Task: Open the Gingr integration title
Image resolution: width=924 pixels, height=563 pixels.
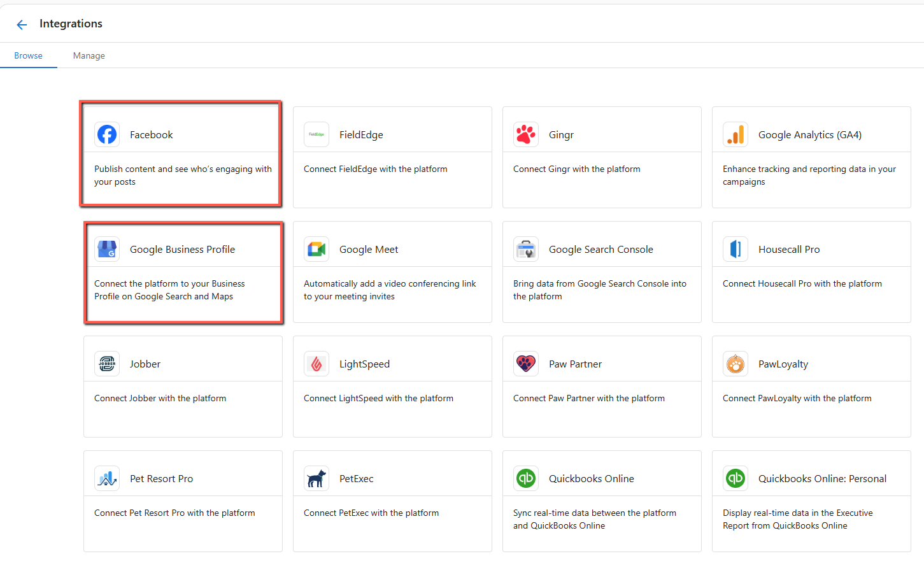Action: pyautogui.click(x=561, y=134)
